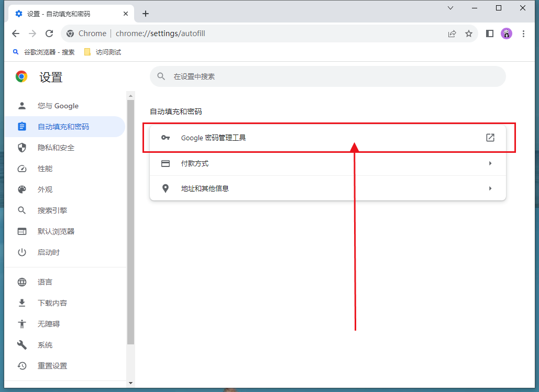The width and height of the screenshot is (539, 392).
Task: Click the Chrome logo beside 设置
Action: coord(21,76)
